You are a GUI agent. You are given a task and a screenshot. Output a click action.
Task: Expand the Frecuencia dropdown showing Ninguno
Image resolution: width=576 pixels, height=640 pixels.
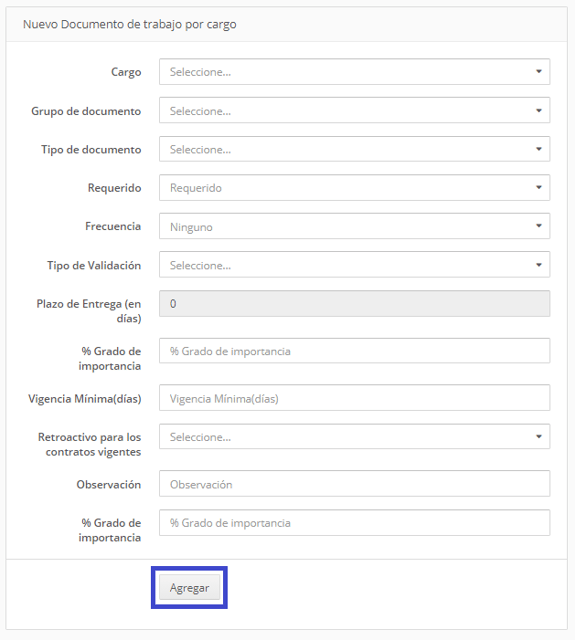(354, 226)
